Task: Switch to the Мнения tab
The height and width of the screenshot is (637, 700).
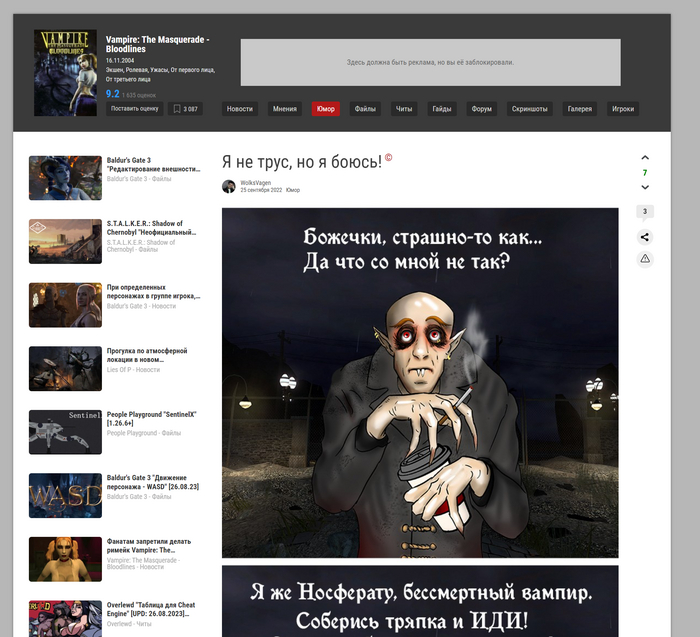Action: coord(285,109)
